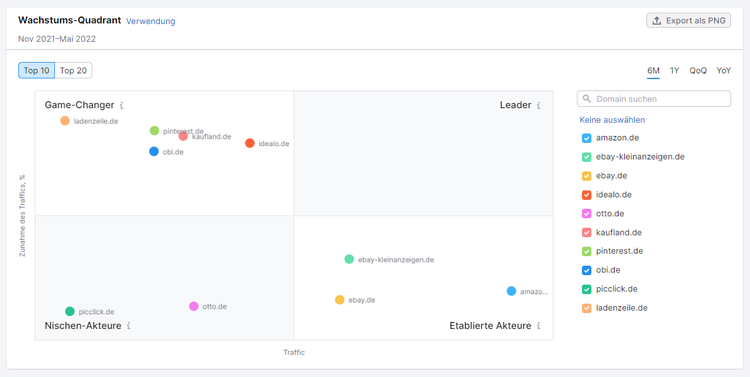Uncheck the ebay.de checkbox

pyautogui.click(x=587, y=176)
